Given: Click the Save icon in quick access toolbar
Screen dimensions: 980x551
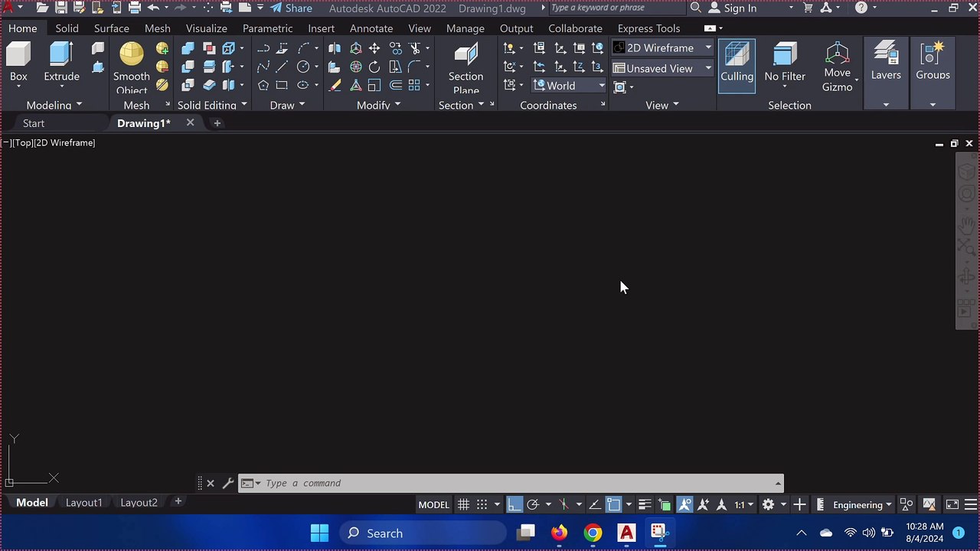Looking at the screenshot, I should [60, 8].
